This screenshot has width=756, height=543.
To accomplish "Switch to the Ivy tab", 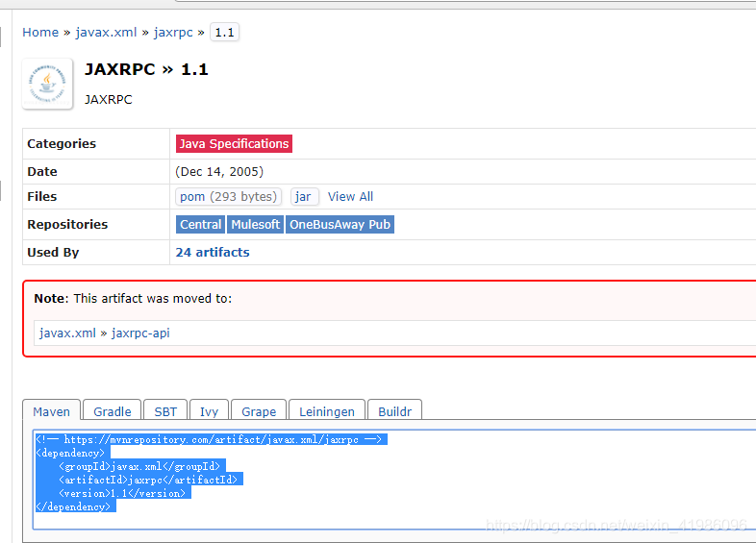I will 210,411.
